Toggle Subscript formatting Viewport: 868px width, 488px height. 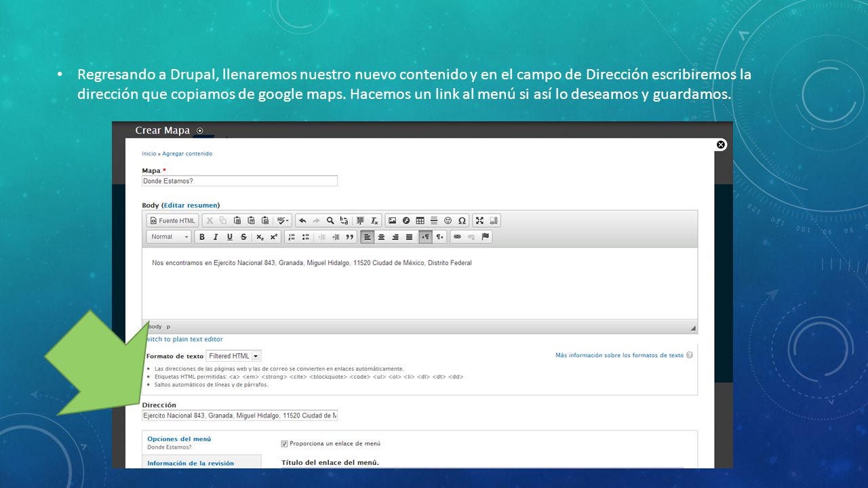(x=260, y=237)
